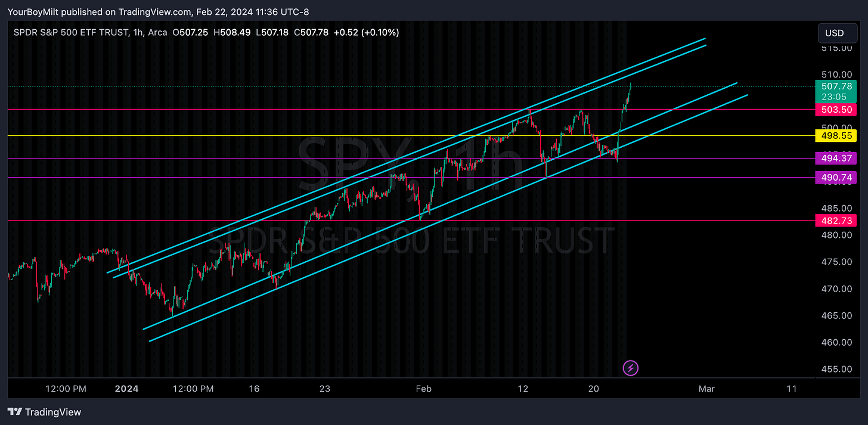
Task: Click the purple lightning bolt event icon
Action: coord(631,368)
